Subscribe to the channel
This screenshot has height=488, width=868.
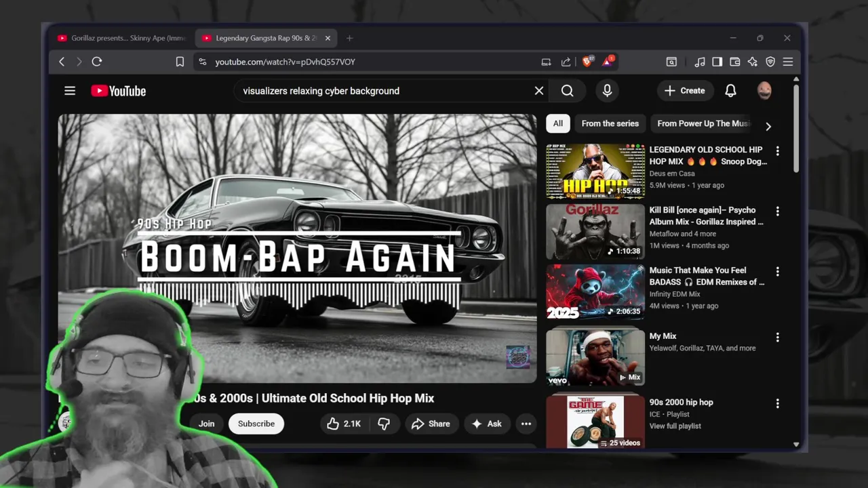(x=256, y=424)
